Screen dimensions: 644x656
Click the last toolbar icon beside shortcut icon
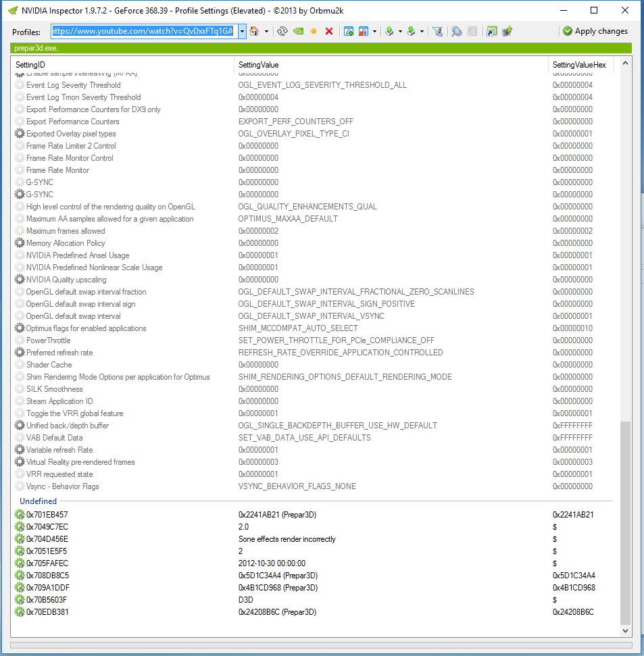(x=507, y=31)
